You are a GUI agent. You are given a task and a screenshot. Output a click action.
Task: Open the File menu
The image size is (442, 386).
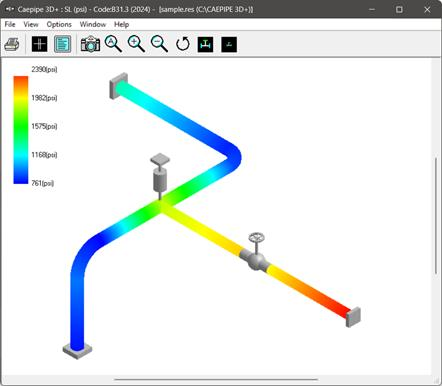(10, 24)
